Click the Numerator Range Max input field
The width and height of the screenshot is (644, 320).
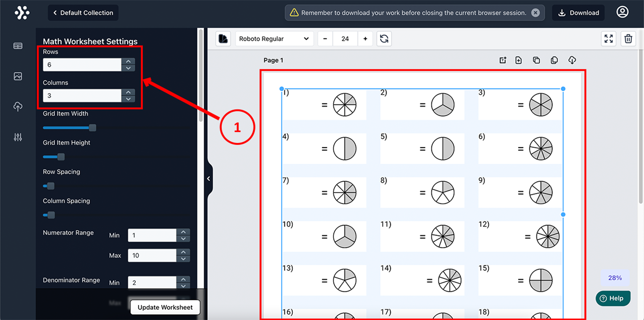[152, 255]
